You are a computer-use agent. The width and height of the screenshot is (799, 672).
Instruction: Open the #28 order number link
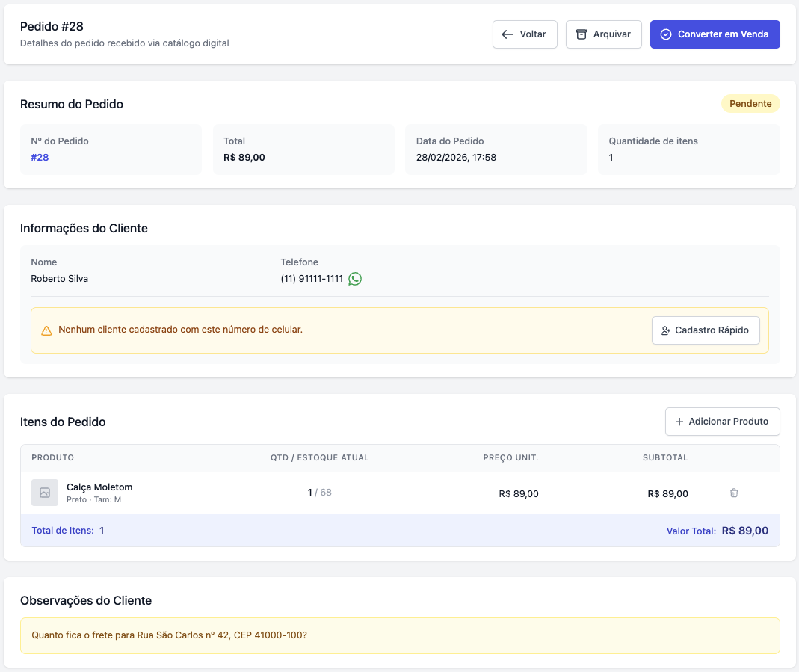40,158
